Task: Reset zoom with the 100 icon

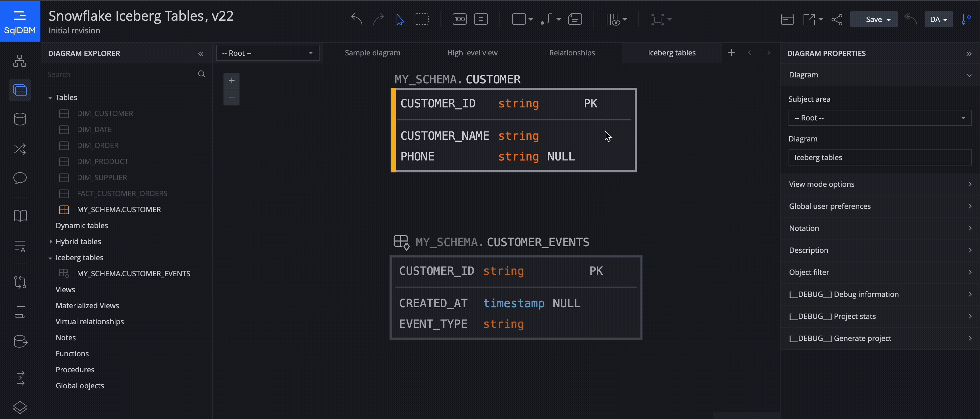Action: [460, 19]
